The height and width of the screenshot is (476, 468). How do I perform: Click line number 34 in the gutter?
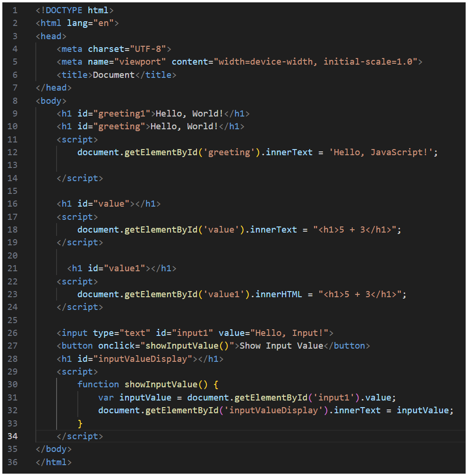[x=13, y=436]
